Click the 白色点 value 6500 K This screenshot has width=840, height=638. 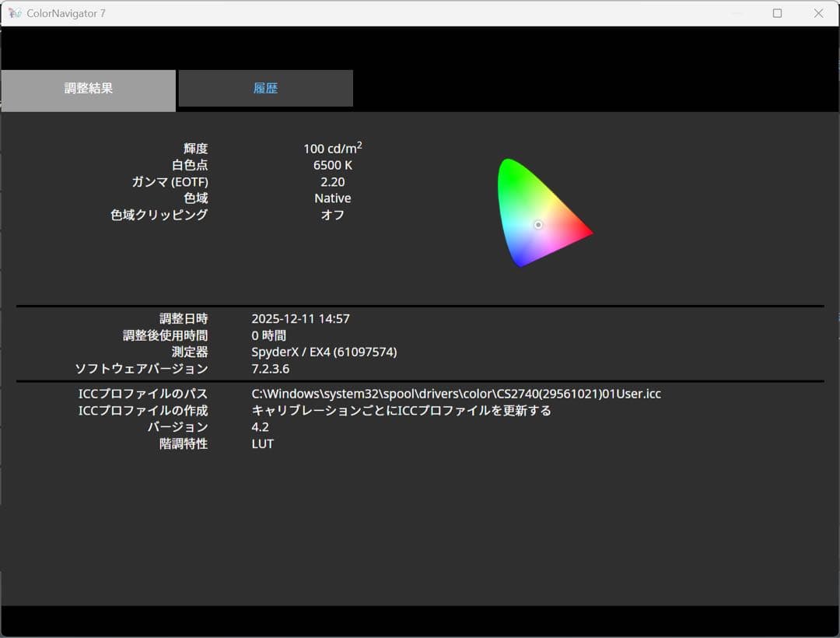(332, 165)
